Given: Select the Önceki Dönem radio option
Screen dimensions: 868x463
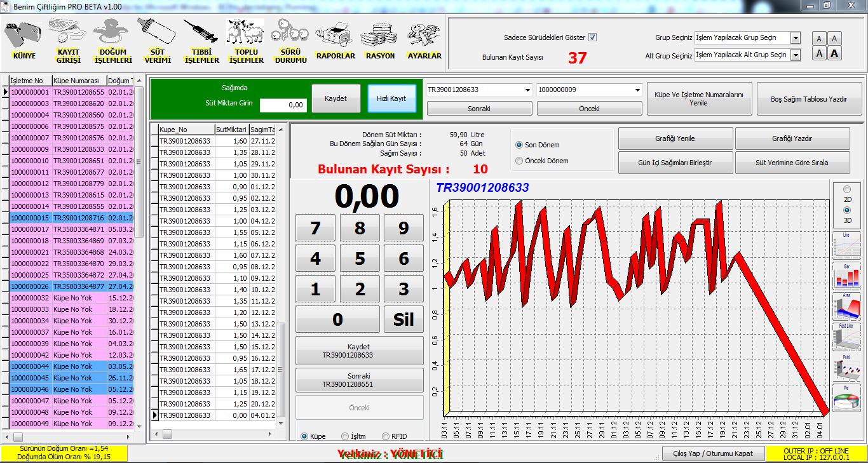Looking at the screenshot, I should (x=519, y=161).
